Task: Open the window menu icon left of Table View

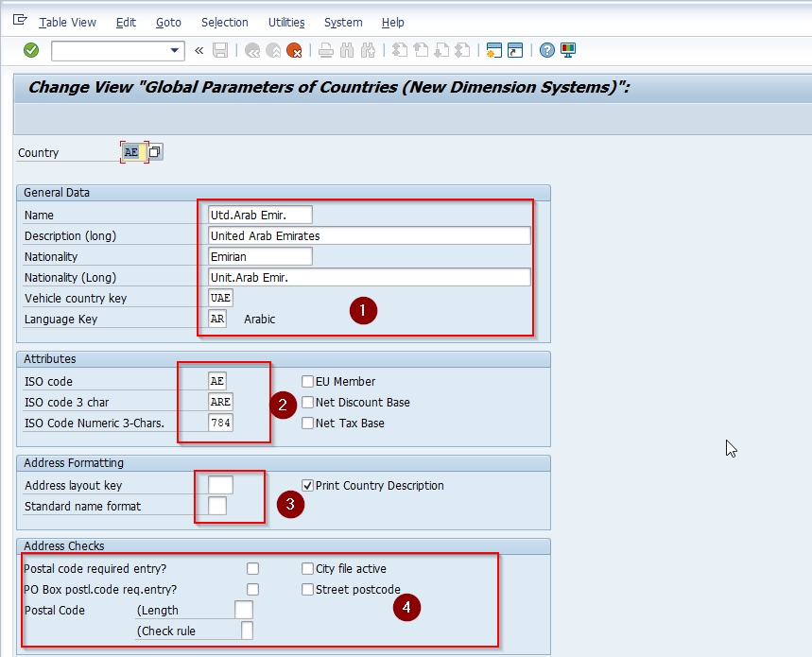Action: coord(20,21)
